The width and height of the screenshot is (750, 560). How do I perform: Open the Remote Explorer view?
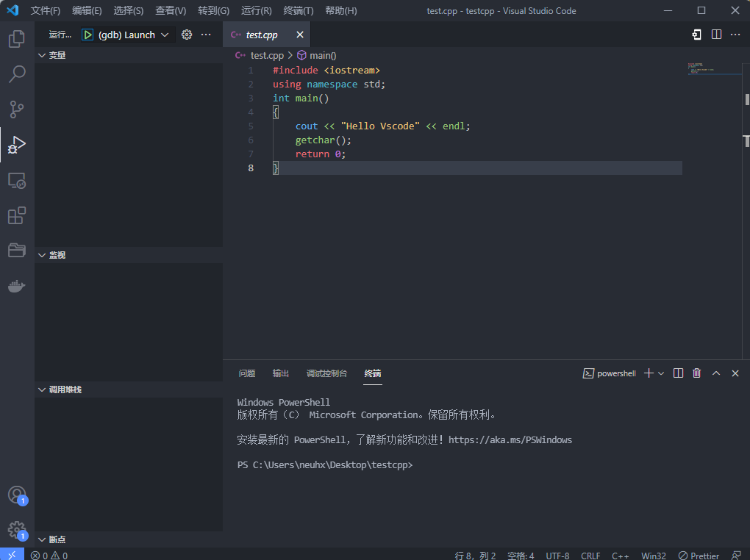tap(17, 180)
